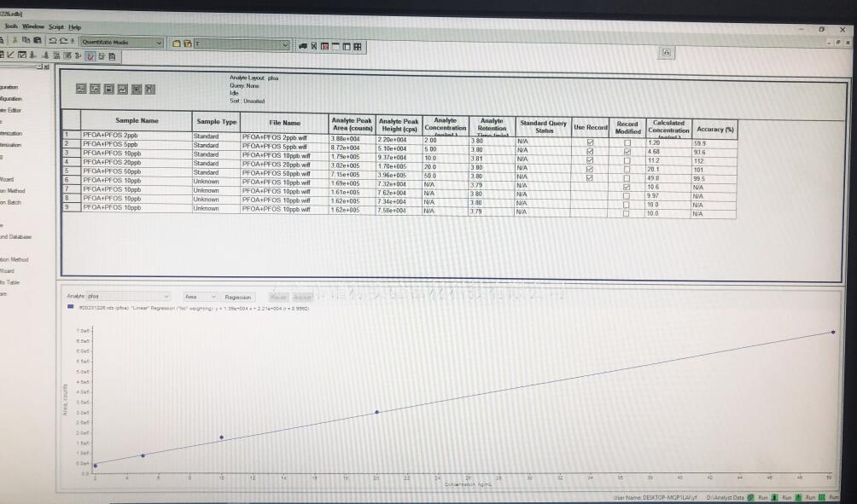Select the Accuracy cell showing 59.9
This screenshot has height=504, width=857.
pyautogui.click(x=714, y=143)
